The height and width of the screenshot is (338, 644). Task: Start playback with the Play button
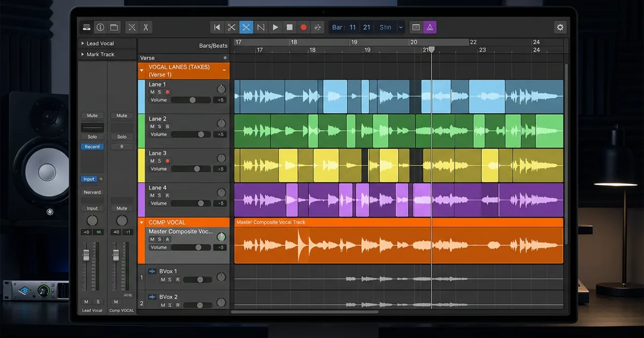click(x=275, y=27)
